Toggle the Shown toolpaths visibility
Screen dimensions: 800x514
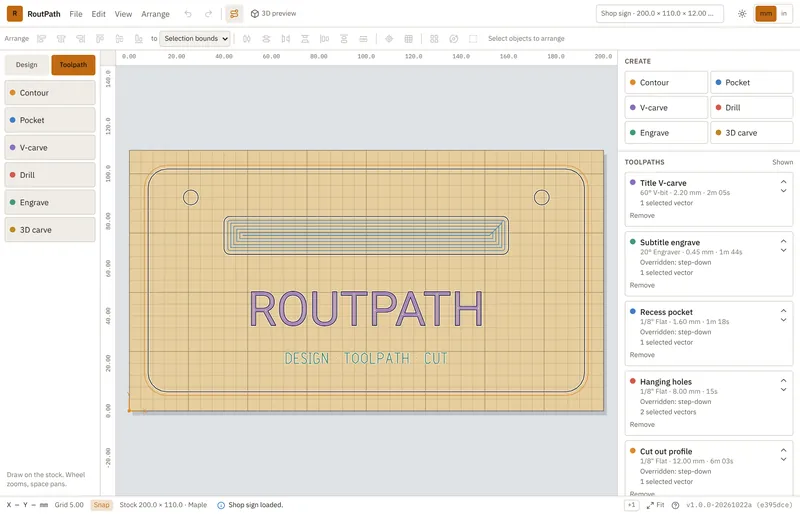[x=782, y=162]
